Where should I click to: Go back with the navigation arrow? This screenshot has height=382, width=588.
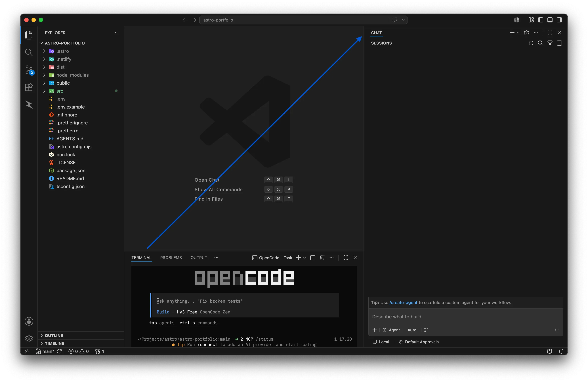click(184, 20)
